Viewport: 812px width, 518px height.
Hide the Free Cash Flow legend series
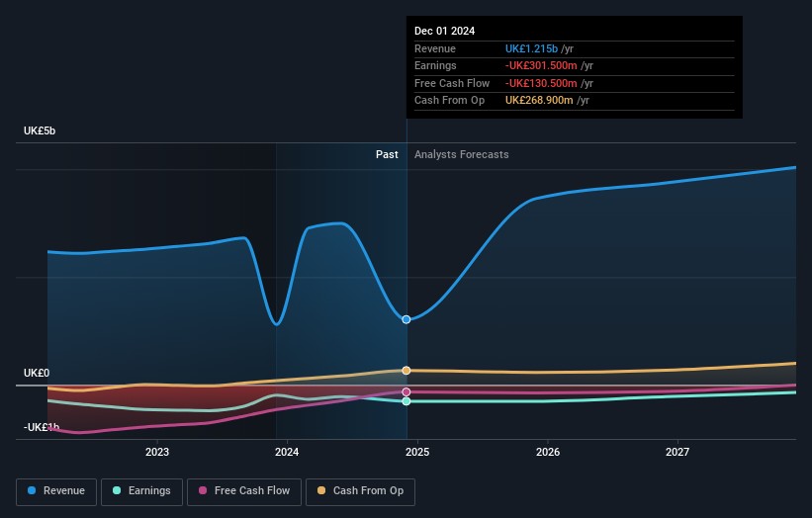pyautogui.click(x=244, y=490)
